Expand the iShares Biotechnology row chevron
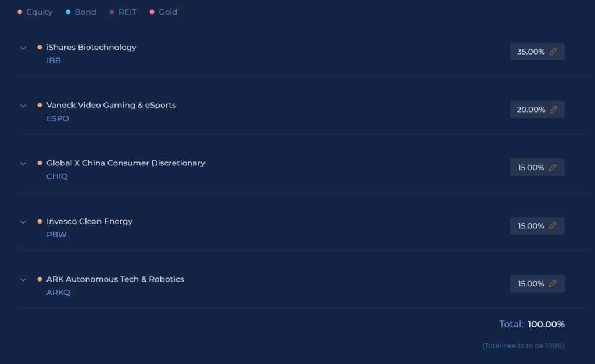The image size is (595, 364). coord(23,48)
